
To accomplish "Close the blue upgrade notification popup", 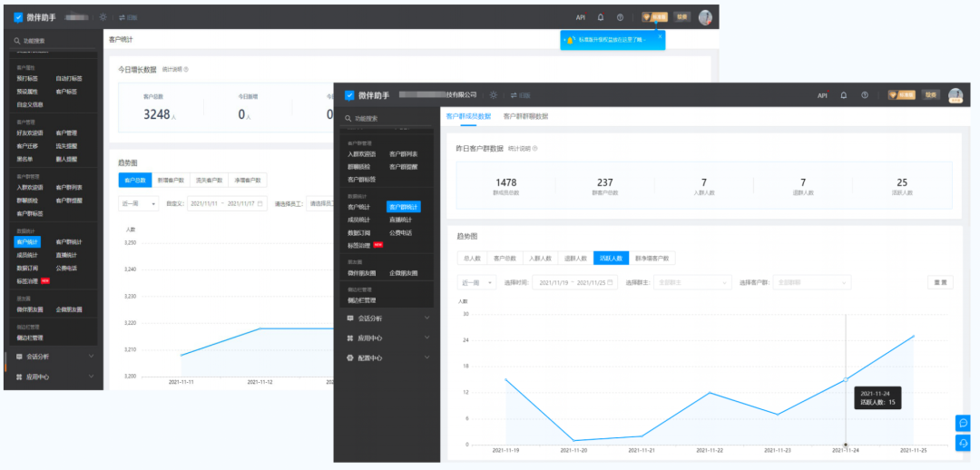I will [660, 35].
